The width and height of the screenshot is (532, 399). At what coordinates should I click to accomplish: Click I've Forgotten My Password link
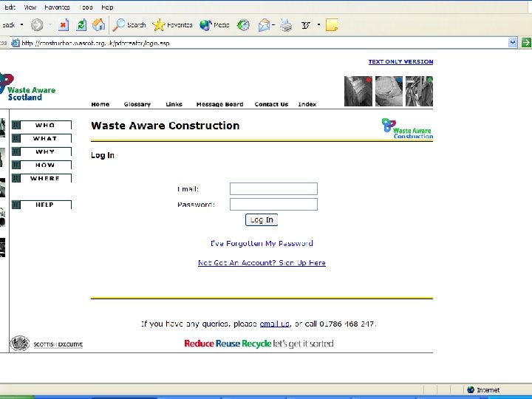click(262, 243)
